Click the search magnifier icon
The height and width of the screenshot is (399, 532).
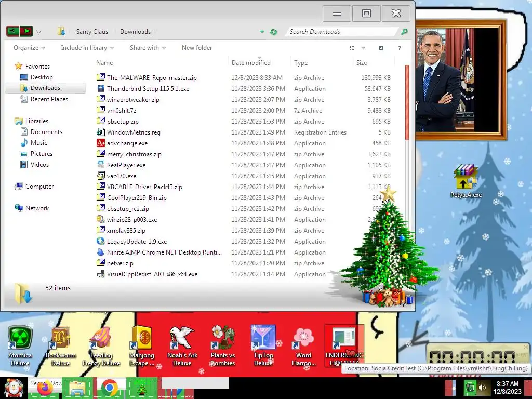click(404, 32)
